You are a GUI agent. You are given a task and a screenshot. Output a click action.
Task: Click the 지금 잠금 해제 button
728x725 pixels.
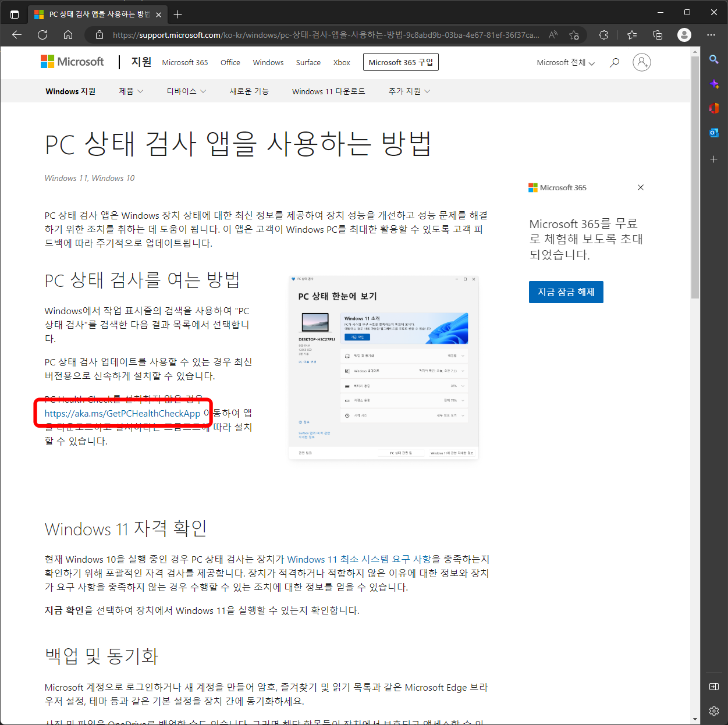[565, 292]
